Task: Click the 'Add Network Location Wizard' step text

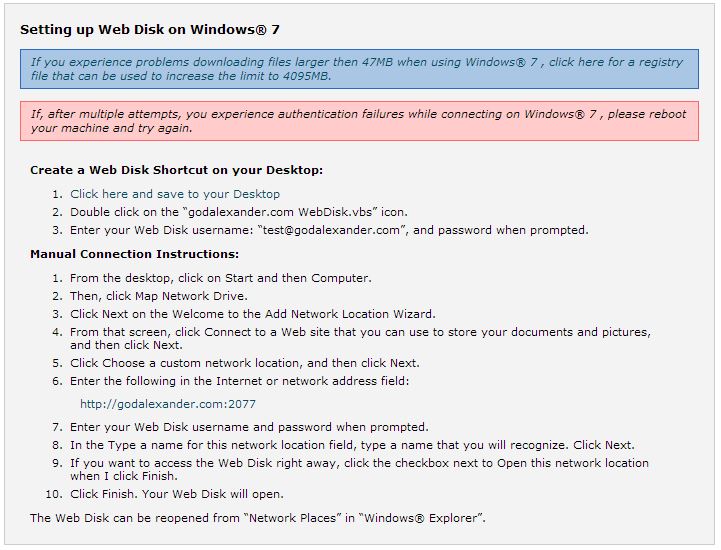Action: (x=252, y=314)
